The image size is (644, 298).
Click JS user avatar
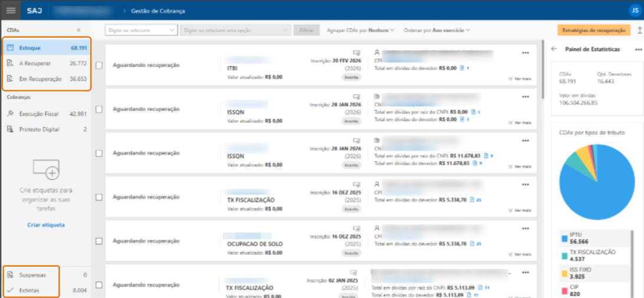[633, 11]
